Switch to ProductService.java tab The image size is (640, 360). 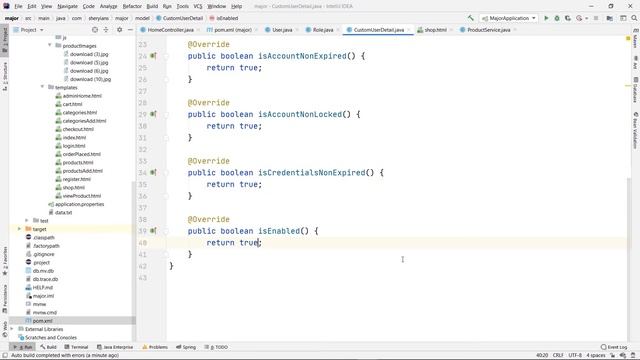[x=489, y=30]
